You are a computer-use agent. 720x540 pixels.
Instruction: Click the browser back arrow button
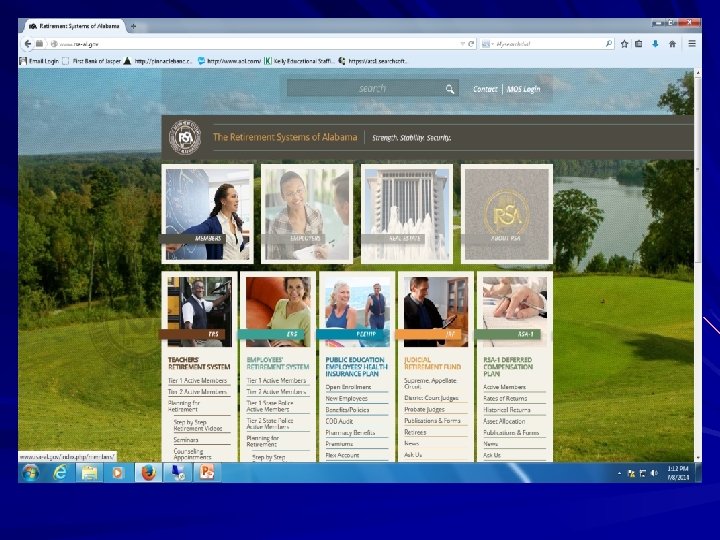pyautogui.click(x=28, y=44)
